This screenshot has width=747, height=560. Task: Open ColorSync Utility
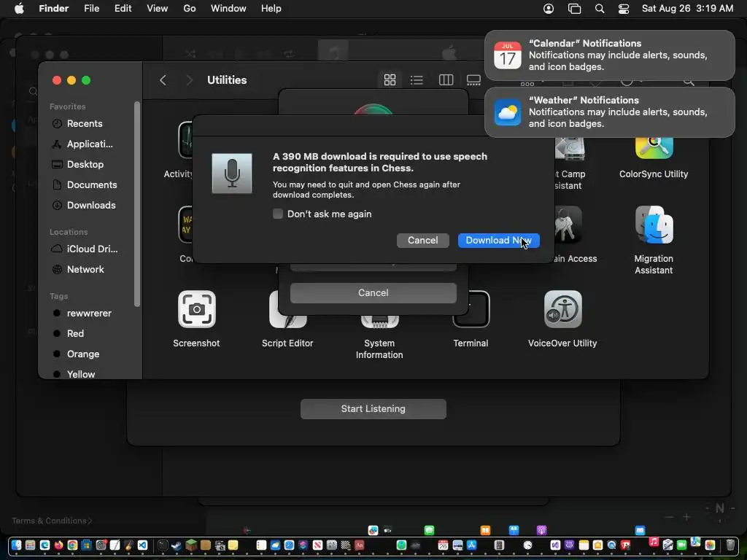(x=654, y=149)
